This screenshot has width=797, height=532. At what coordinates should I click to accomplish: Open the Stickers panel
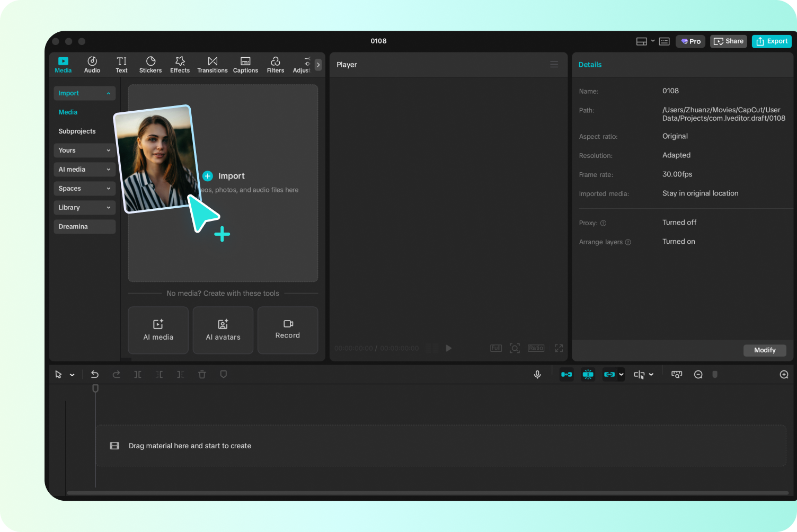click(150, 64)
